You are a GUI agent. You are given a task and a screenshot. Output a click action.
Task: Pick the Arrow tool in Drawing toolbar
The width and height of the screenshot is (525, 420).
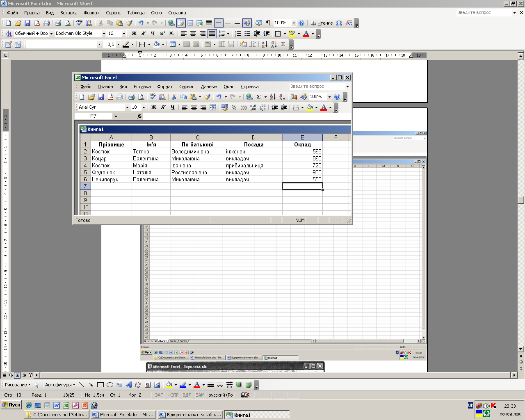click(91, 385)
